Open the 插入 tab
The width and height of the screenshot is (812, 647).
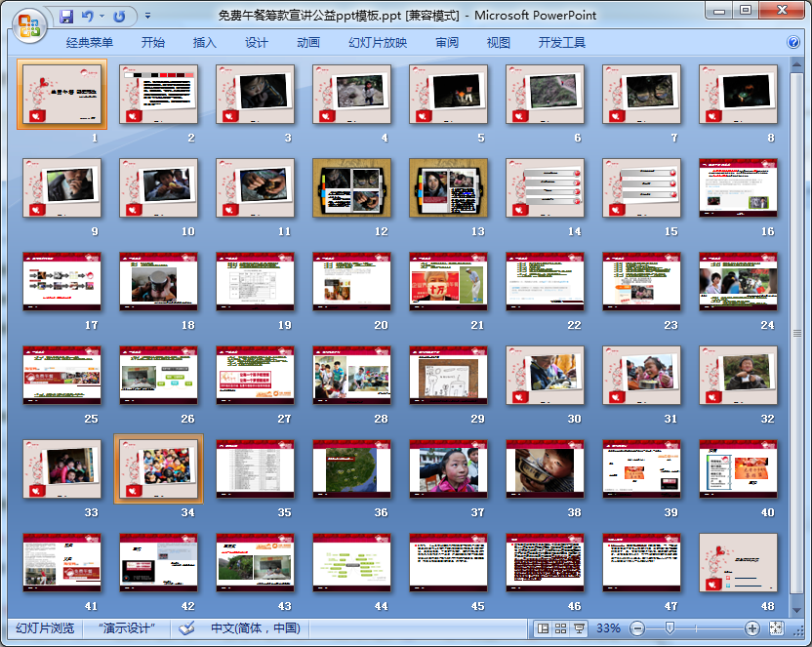point(205,42)
